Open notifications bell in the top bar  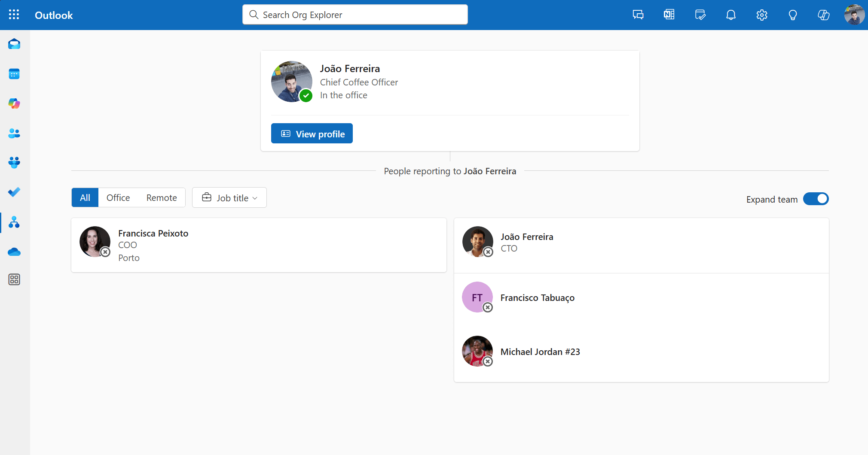(730, 15)
